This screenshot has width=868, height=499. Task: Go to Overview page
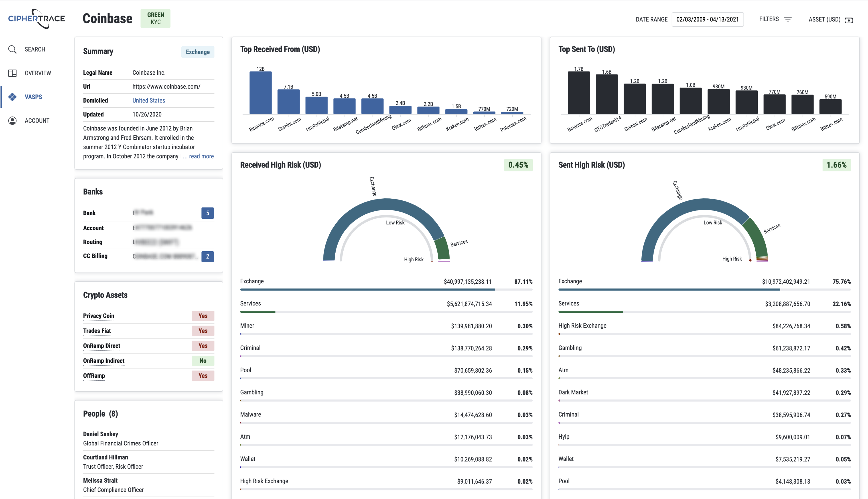pos(38,73)
